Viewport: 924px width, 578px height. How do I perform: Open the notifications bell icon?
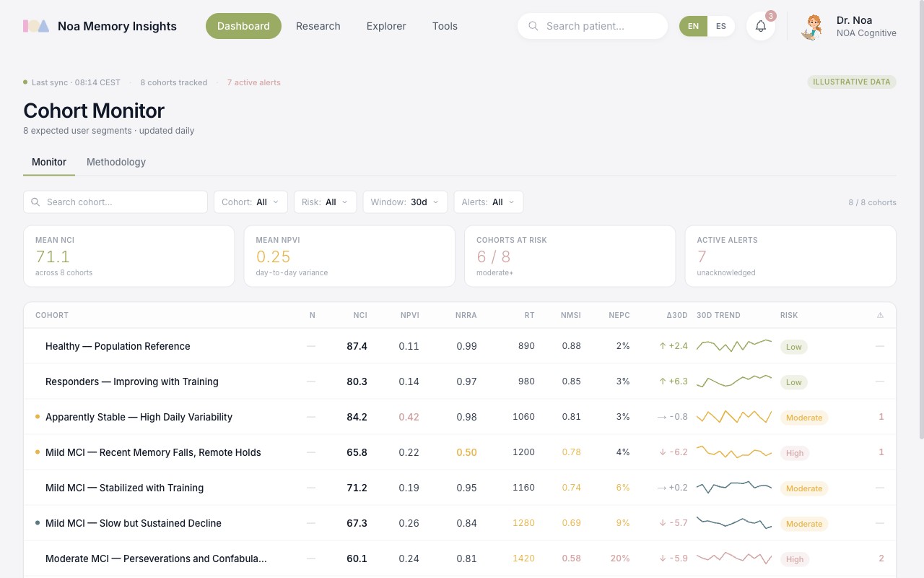761,26
